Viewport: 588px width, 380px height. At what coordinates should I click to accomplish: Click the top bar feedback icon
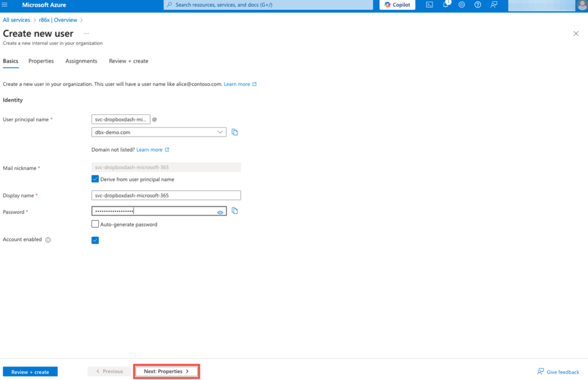pyautogui.click(x=494, y=5)
